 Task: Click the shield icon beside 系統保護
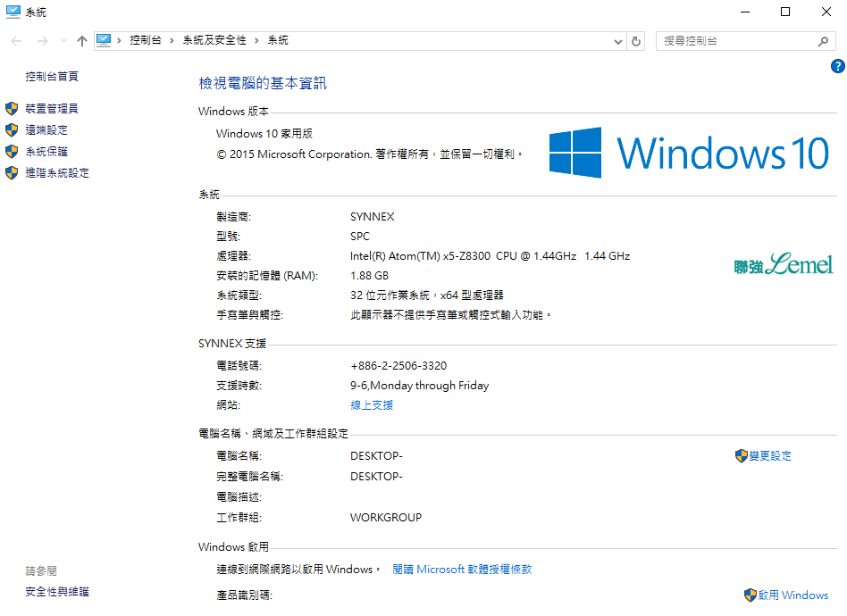coord(12,152)
